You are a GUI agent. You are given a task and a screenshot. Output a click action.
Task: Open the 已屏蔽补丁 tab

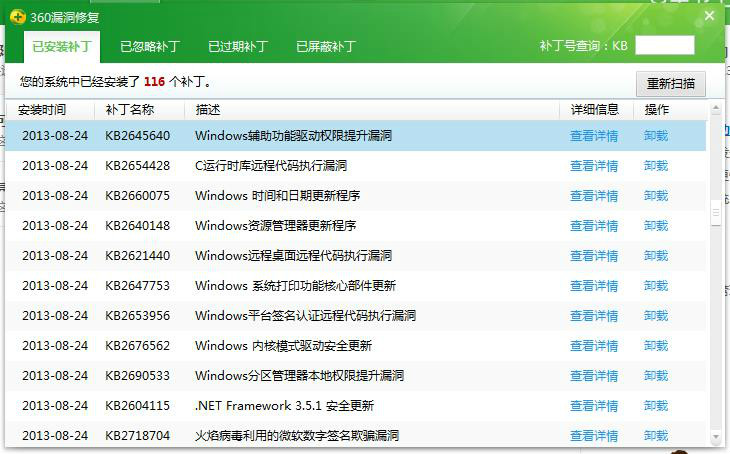coord(326,47)
